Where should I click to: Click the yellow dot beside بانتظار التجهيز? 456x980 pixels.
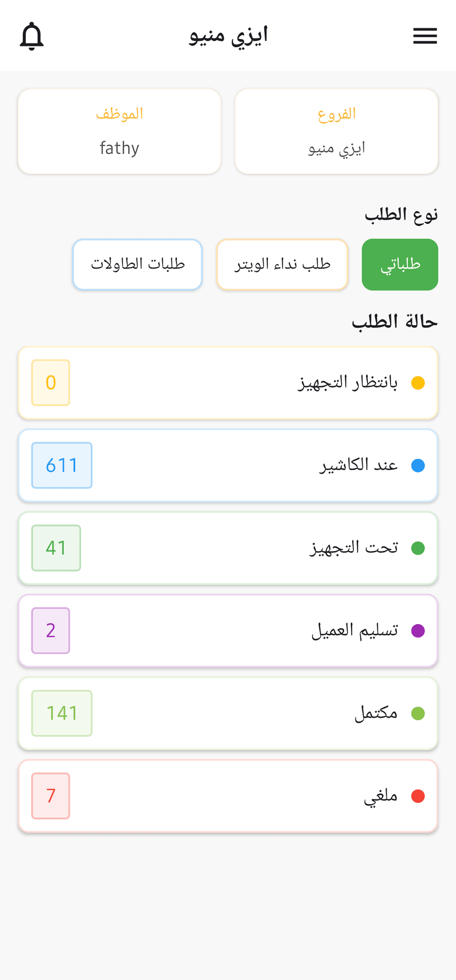418,383
